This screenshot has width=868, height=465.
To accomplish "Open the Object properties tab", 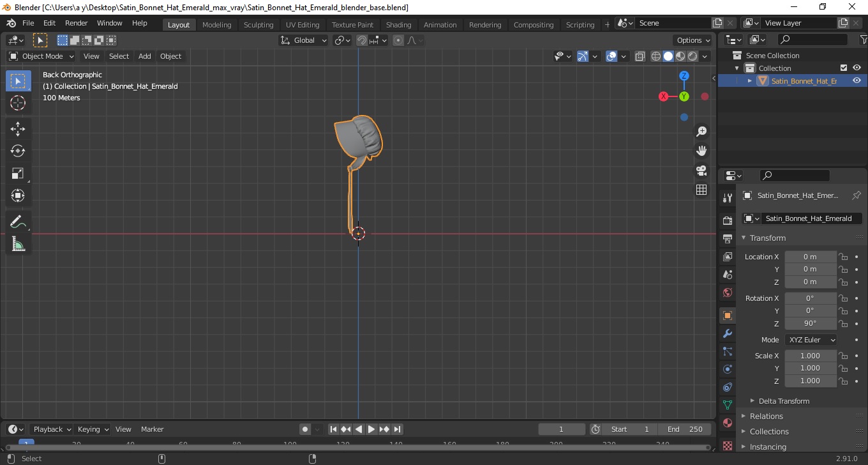I will (x=727, y=316).
